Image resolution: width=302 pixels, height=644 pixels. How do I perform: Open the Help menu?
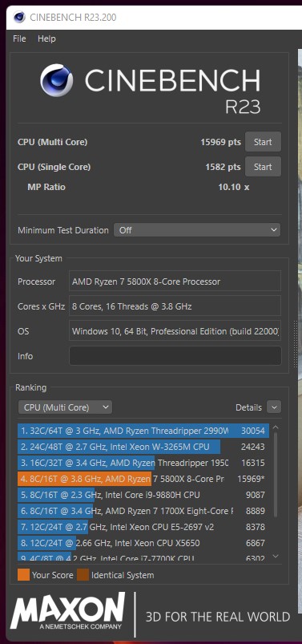[x=46, y=38]
